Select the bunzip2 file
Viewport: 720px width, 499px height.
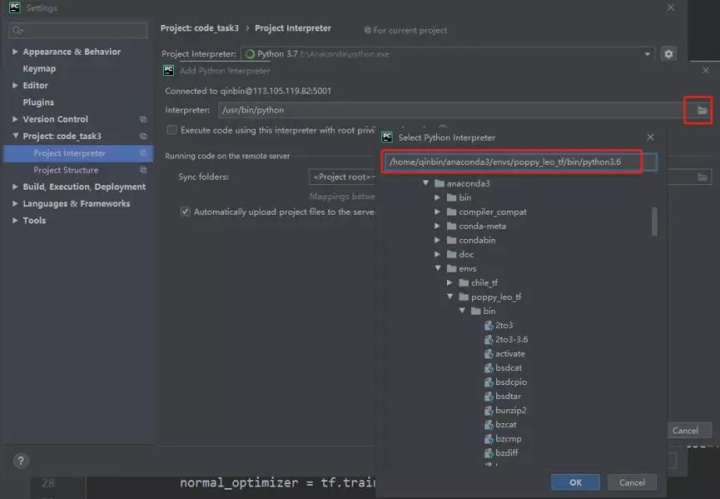tap(505, 410)
